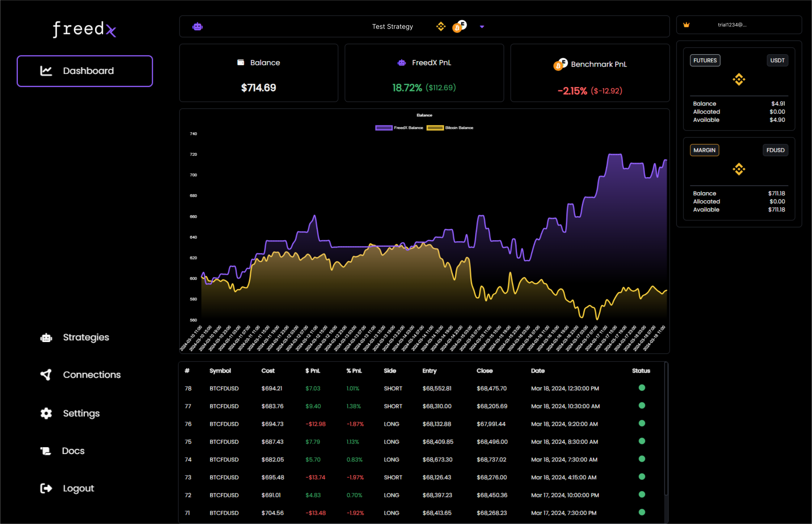Click the status dot for trade 78
The width and height of the screenshot is (812, 524).
[x=642, y=388]
